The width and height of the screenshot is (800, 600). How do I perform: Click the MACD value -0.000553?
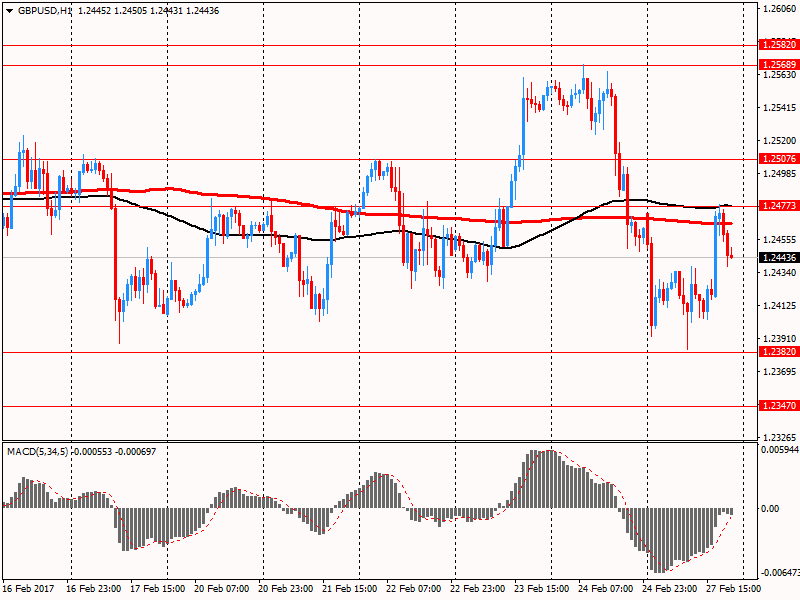(91, 452)
